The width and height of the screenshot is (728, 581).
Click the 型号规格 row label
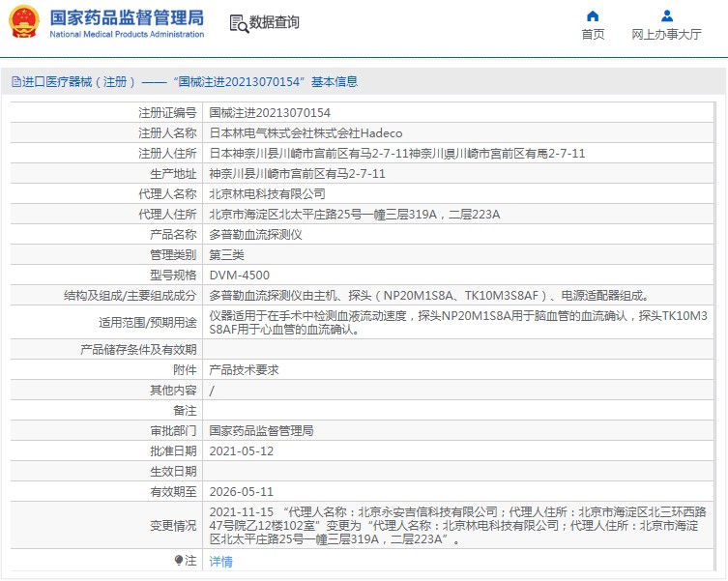[x=173, y=276]
